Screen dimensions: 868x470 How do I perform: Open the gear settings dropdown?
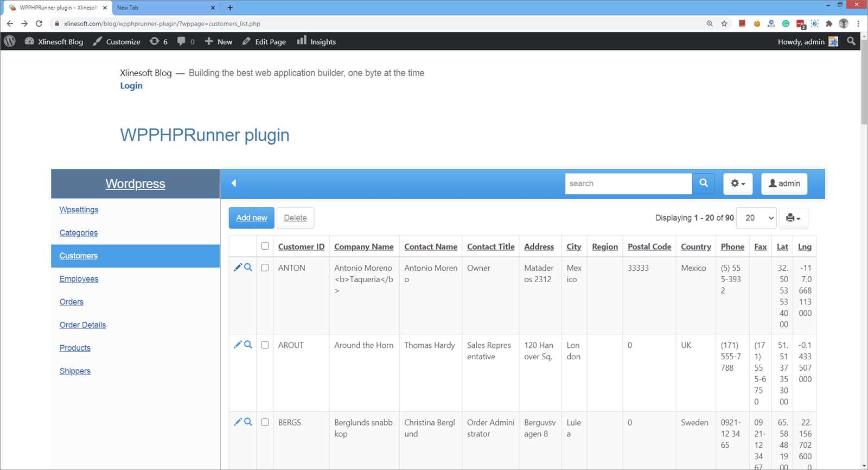click(x=738, y=183)
